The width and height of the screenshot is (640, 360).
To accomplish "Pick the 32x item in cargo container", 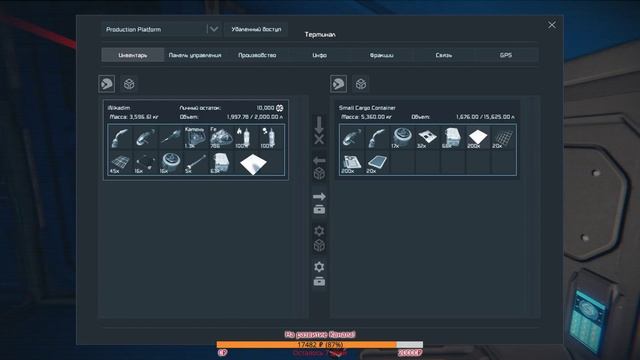I will pos(427,138).
